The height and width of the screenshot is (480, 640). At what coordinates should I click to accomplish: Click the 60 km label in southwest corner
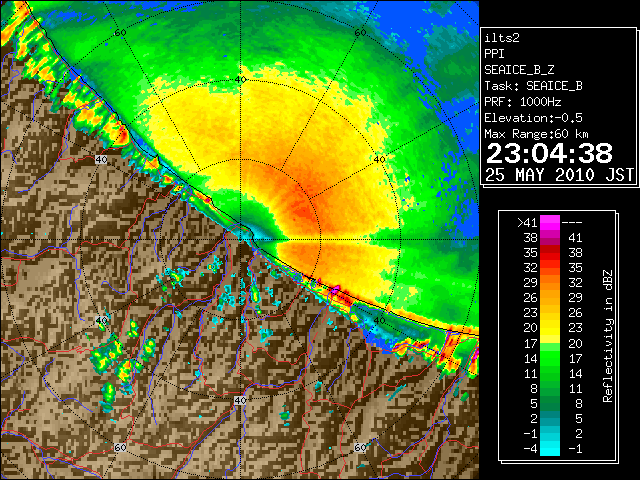pos(120,447)
